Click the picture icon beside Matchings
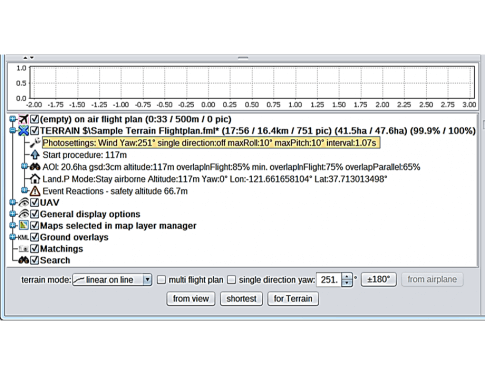This screenshot has height=375, width=485. point(23,249)
